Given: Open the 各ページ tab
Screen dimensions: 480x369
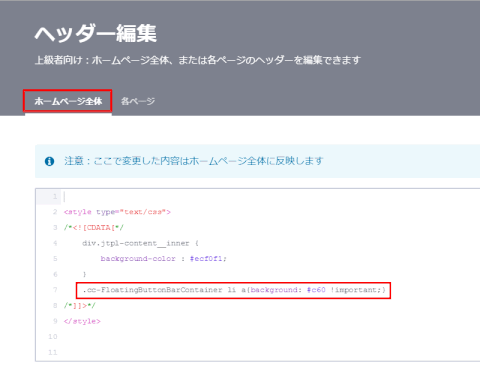Looking at the screenshot, I should (138, 101).
